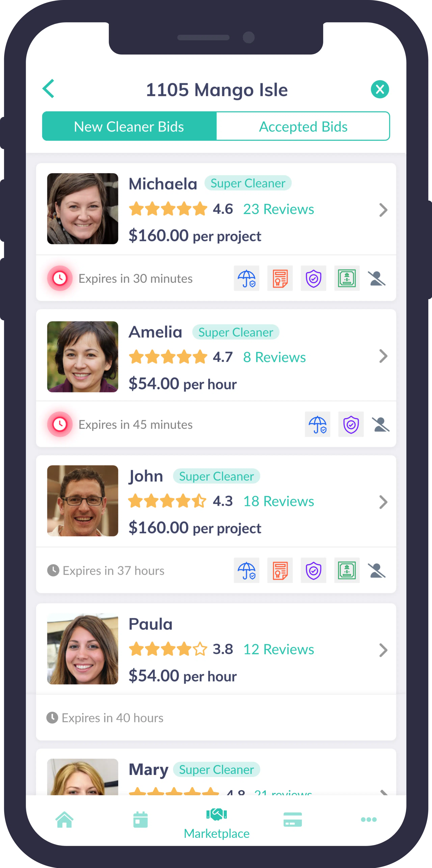Open payments card icon in bottom bar
The height and width of the screenshot is (868, 432).
coord(292,819)
